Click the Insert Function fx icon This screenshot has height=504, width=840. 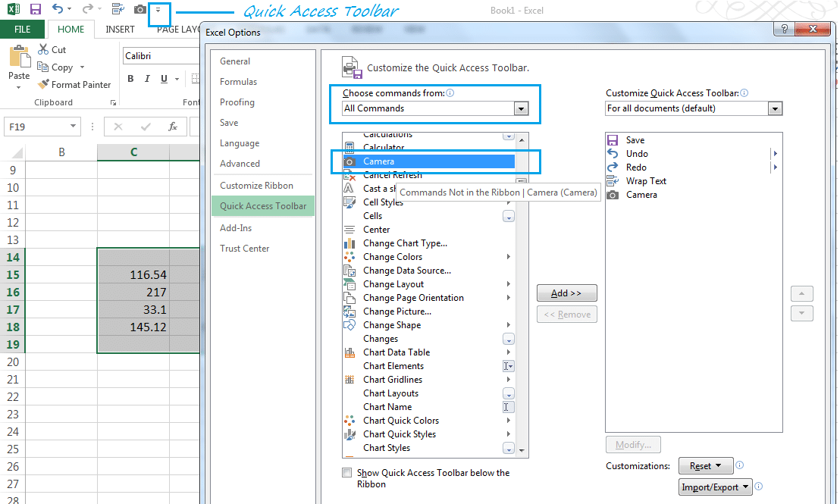[173, 127]
